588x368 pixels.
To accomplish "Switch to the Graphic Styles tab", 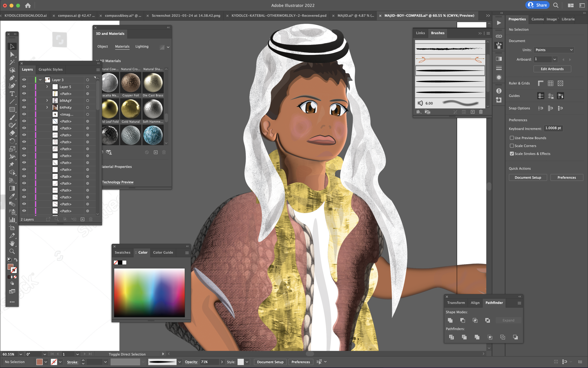I will 51,69.
